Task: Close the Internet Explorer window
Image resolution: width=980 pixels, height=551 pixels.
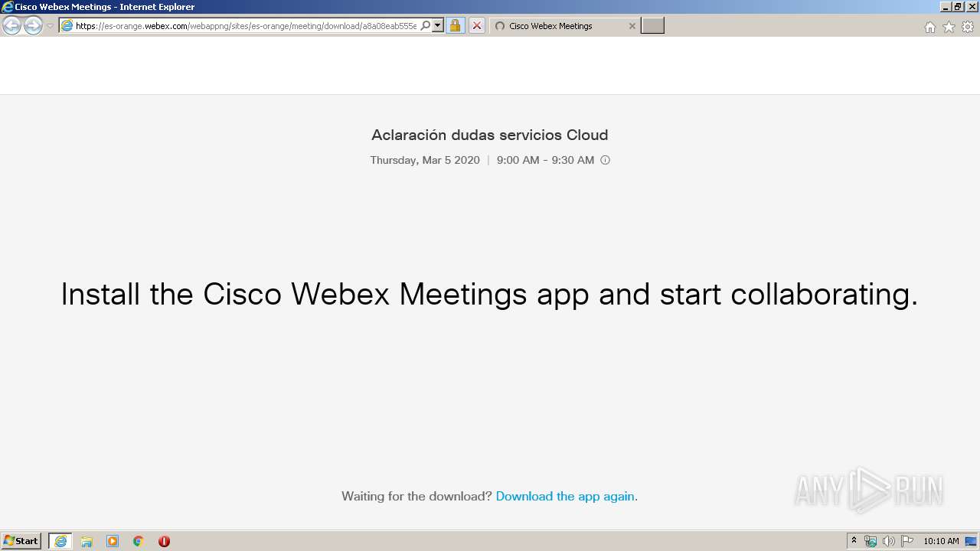Action: point(972,7)
